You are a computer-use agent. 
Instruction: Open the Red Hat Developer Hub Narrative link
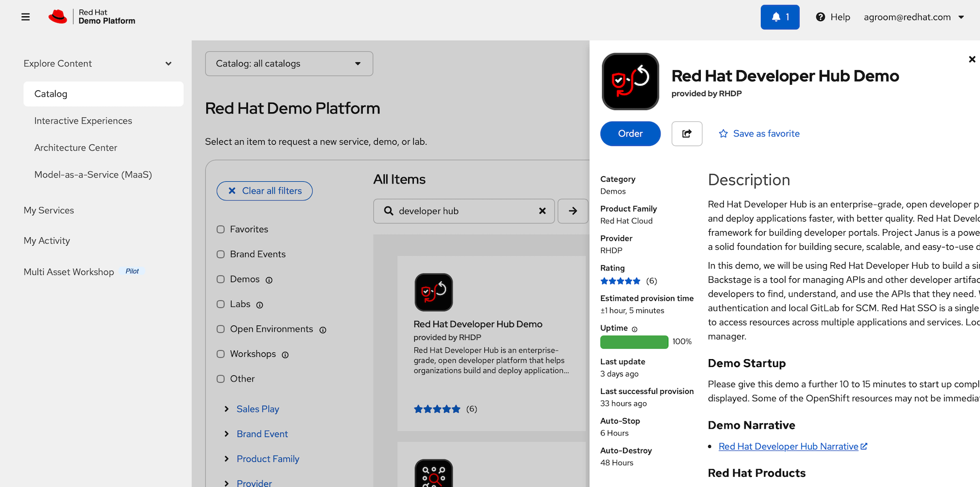(788, 447)
